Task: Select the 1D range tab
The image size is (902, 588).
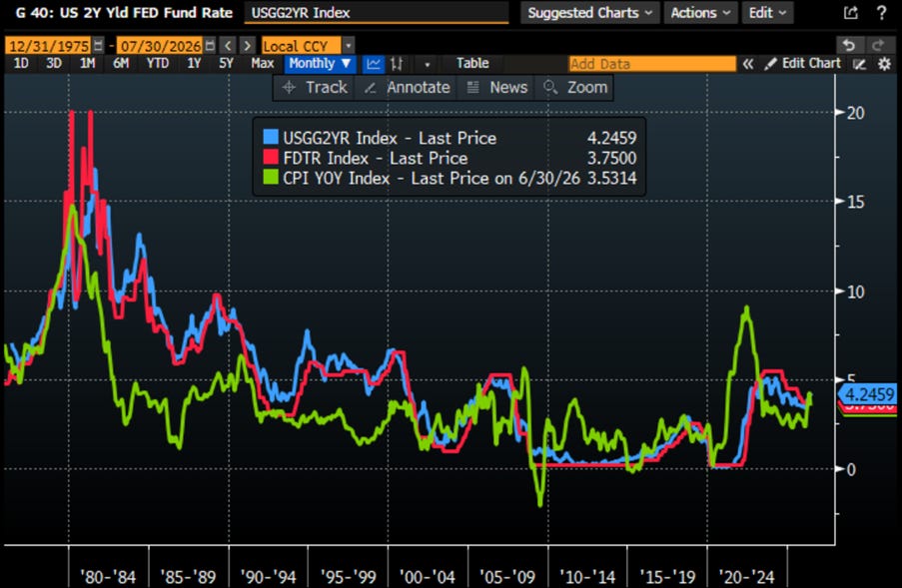Action: 21,63
